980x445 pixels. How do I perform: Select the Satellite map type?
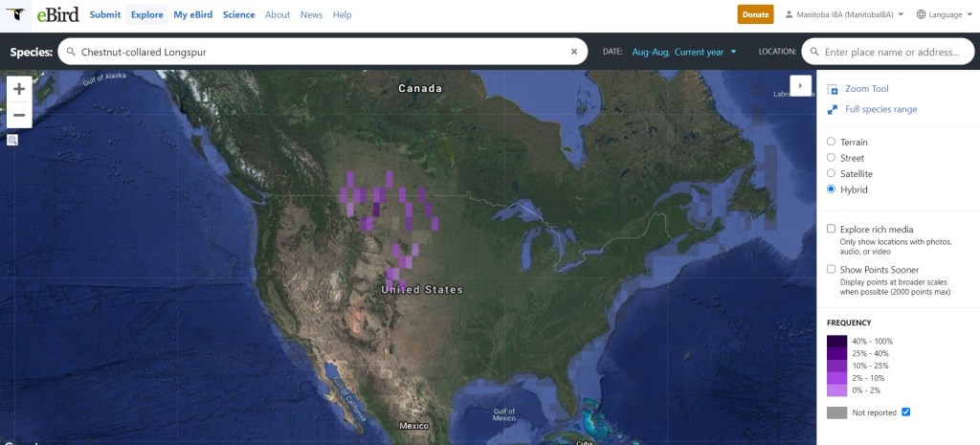[831, 173]
